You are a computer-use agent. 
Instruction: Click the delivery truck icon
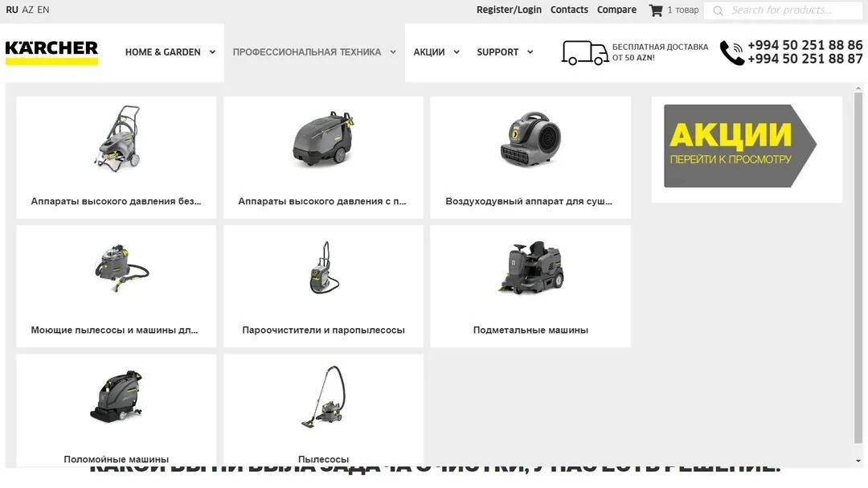pos(584,52)
